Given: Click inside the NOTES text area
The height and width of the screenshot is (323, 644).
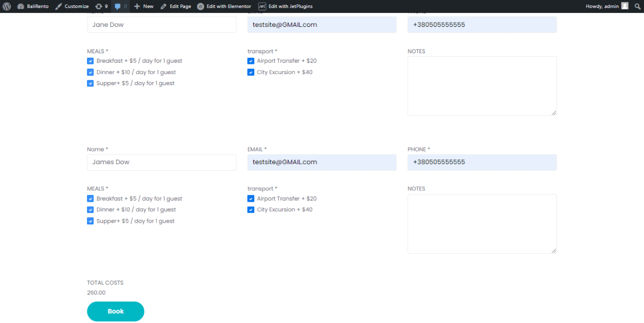Looking at the screenshot, I should [481, 223].
